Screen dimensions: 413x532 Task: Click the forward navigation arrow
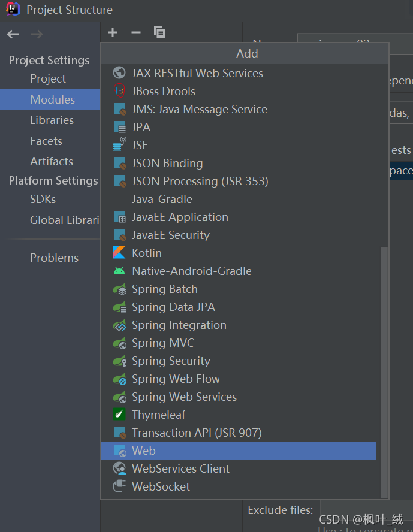pyautogui.click(x=37, y=34)
